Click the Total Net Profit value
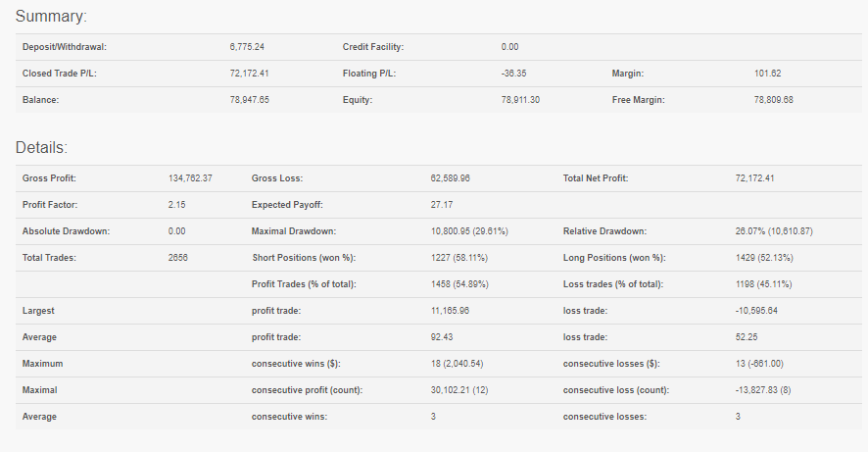This screenshot has height=452, width=868. (754, 178)
